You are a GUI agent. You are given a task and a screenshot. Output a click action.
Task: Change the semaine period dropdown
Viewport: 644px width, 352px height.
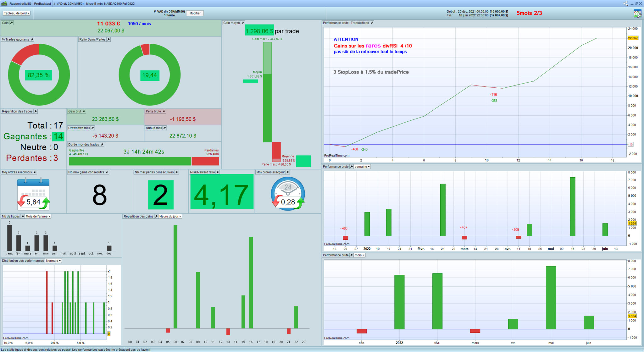coord(362,167)
